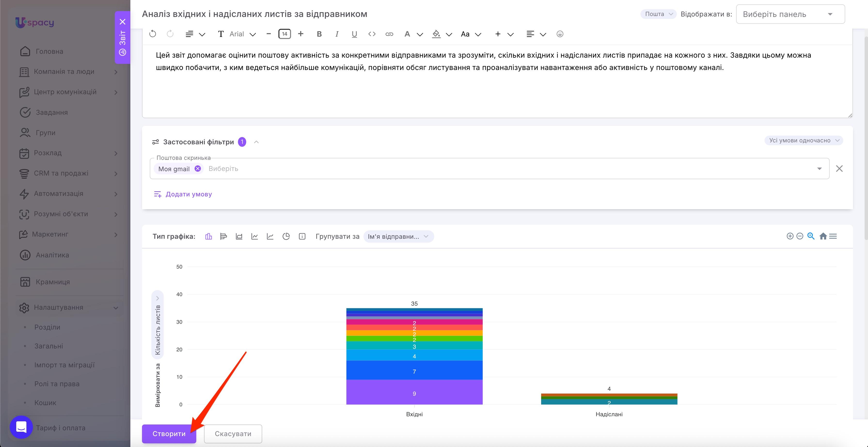
Task: Open the emoji picker icon
Action: tap(560, 34)
